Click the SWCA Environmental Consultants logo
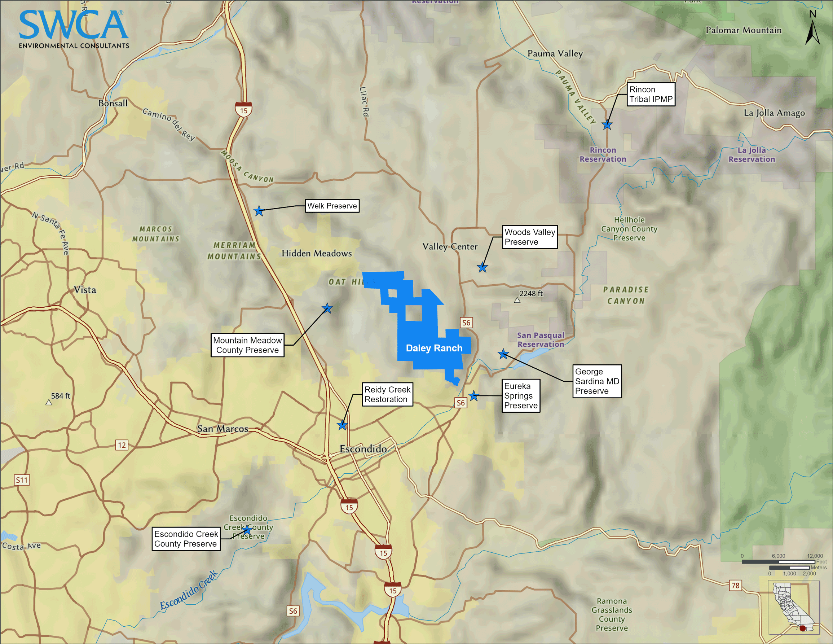The width and height of the screenshot is (833, 644). (x=74, y=29)
